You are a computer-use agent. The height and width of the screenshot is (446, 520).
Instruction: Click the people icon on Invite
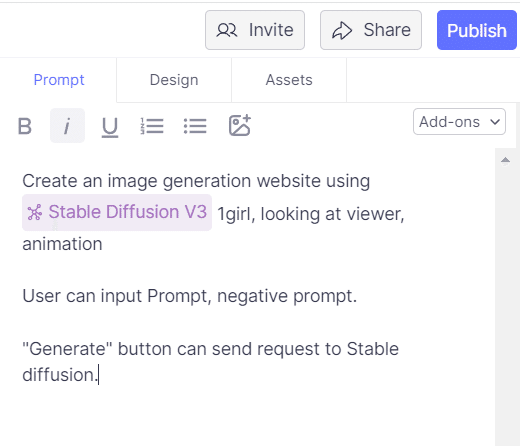pyautogui.click(x=227, y=30)
